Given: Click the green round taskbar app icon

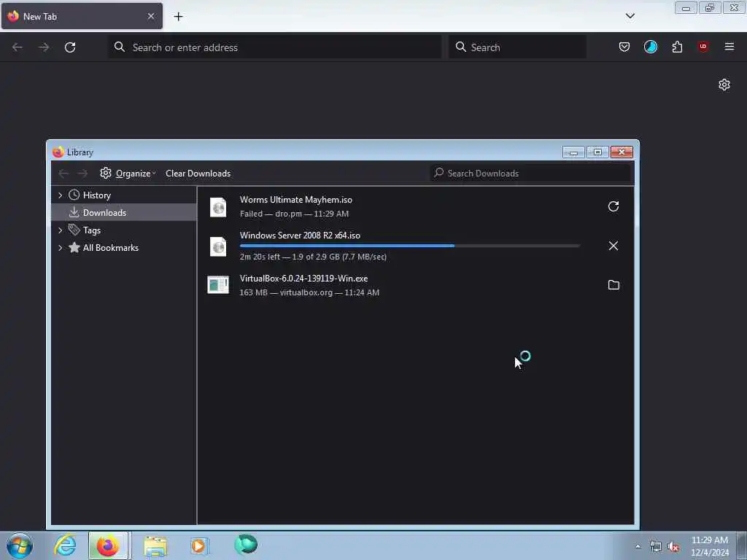Looking at the screenshot, I should click(246, 545).
